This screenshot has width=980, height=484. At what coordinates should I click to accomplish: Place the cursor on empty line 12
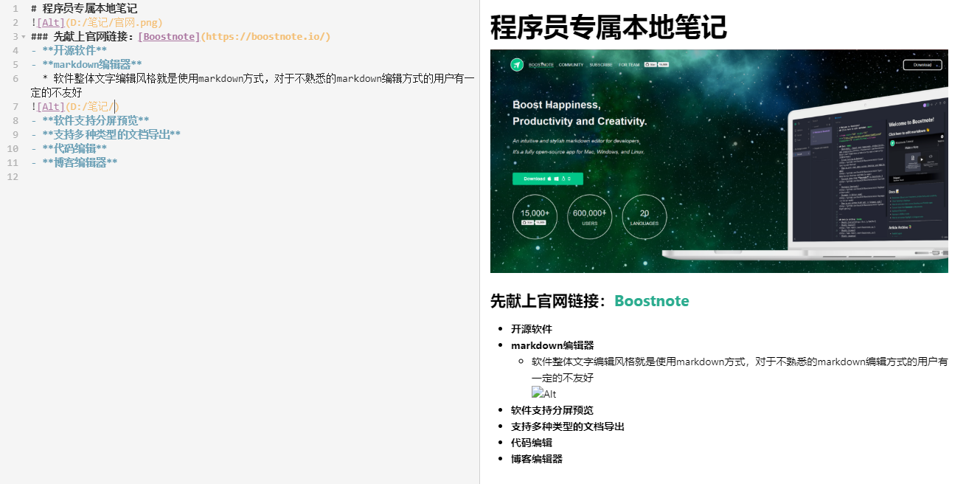[x=44, y=176]
